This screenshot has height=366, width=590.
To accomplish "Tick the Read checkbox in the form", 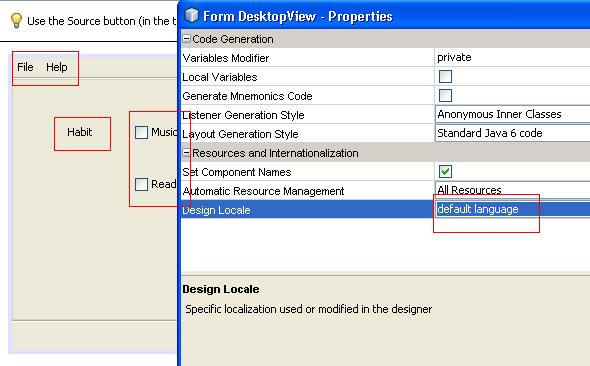I will [141, 184].
